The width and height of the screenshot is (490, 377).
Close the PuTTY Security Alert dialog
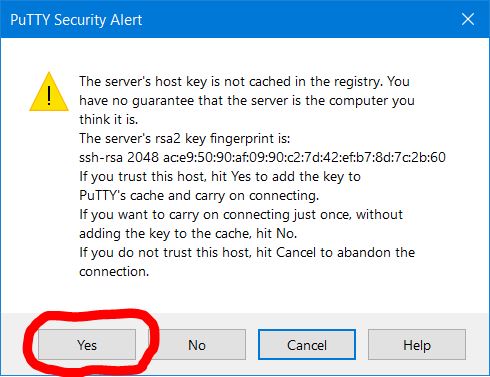[x=468, y=19]
